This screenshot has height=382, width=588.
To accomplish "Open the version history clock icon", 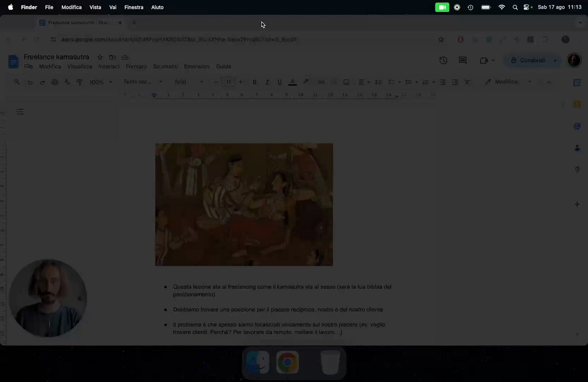I will tap(443, 60).
